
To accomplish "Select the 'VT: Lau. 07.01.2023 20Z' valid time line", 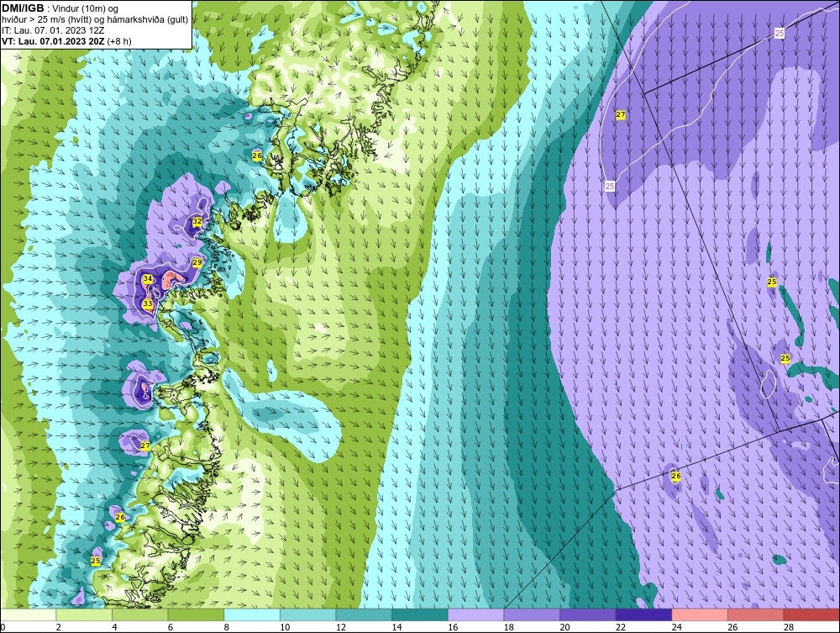I will [x=54, y=40].
